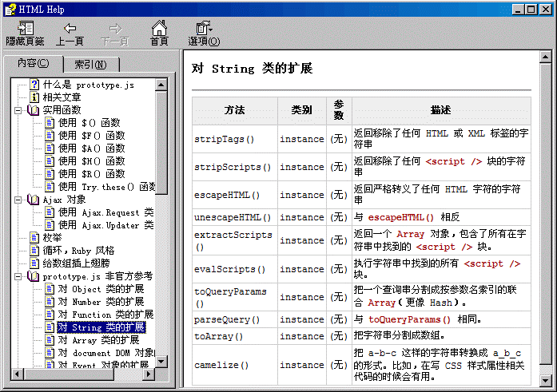Click the page icon beside 枚举

34,238
